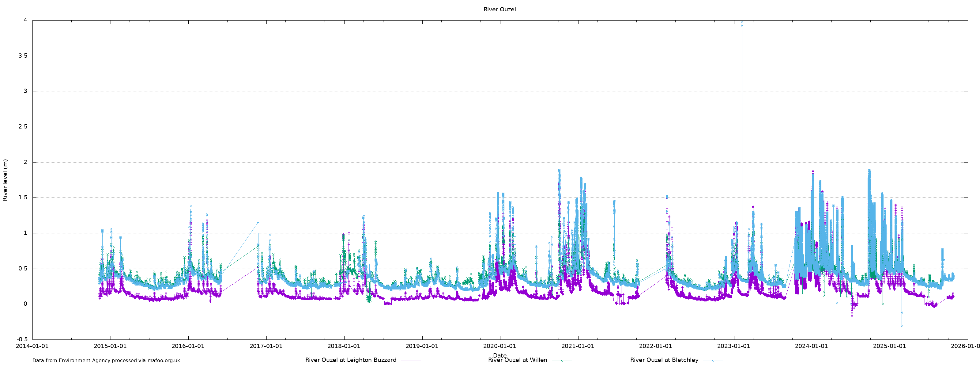Click the y-axis value 4 label
The width and height of the screenshot is (980, 368).
[x=25, y=20]
